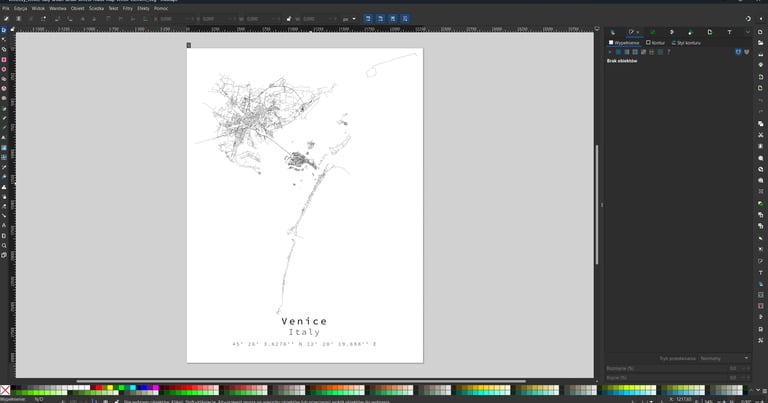This screenshot has height=403, width=768.
Task: Toggle fourth blue snap option button
Action: (x=405, y=19)
